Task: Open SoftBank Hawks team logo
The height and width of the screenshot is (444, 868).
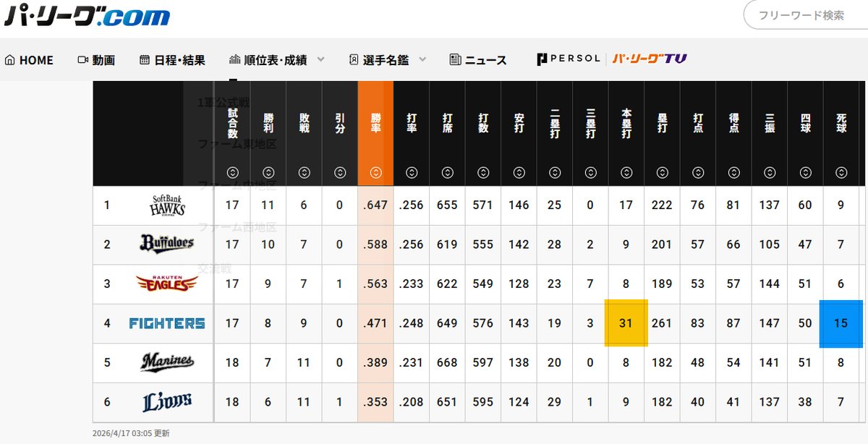Action: 168,205
